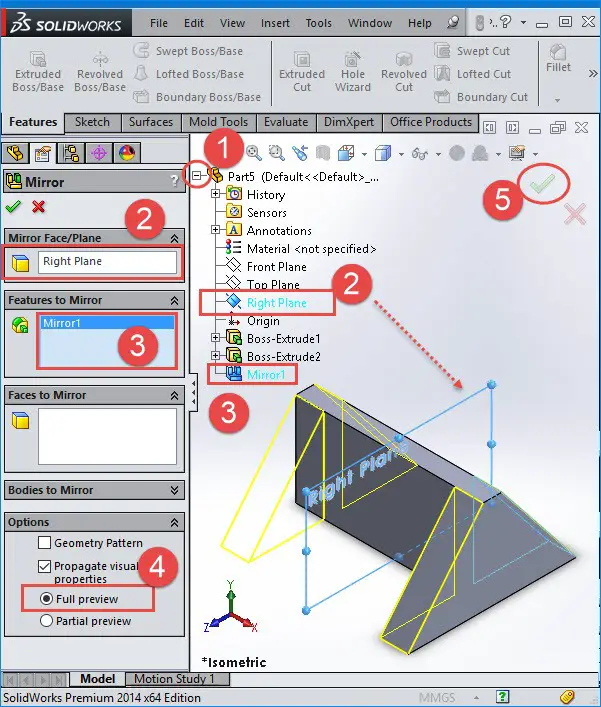Click the Zoom to Fit icon

(x=253, y=153)
